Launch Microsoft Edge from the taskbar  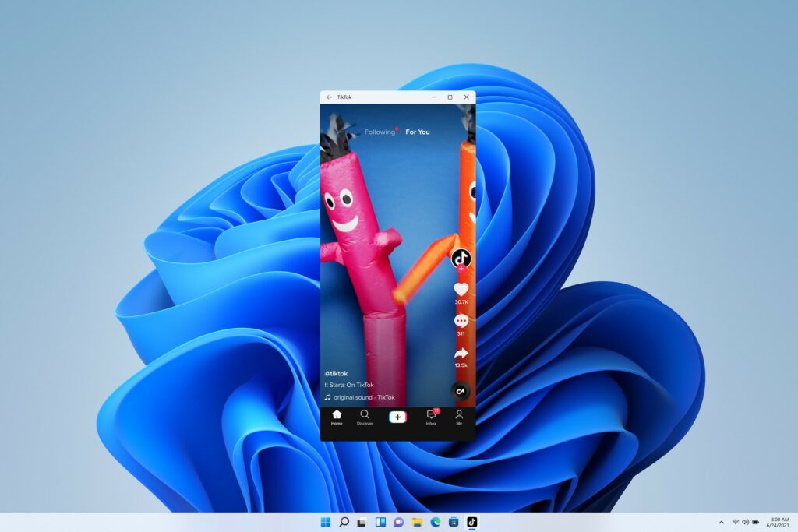pos(435,522)
